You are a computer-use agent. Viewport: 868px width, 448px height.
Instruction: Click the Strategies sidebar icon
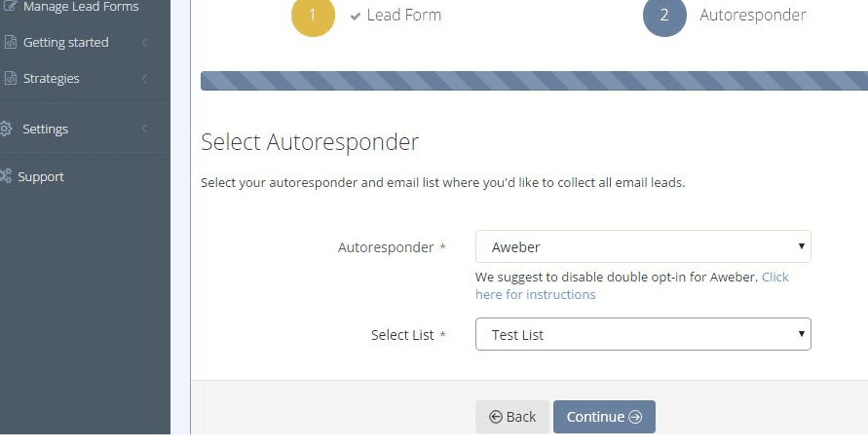pyautogui.click(x=10, y=78)
